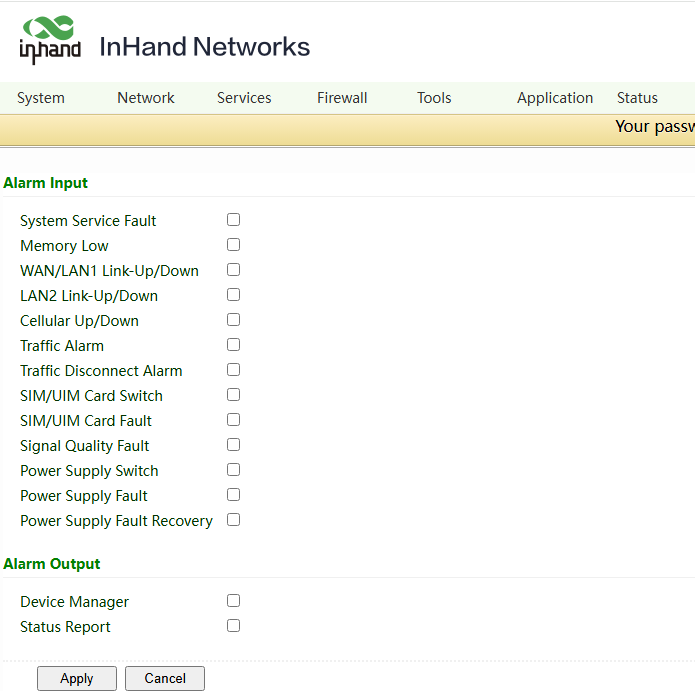Open the Network menu
This screenshot has height=691, width=695.
146,98
